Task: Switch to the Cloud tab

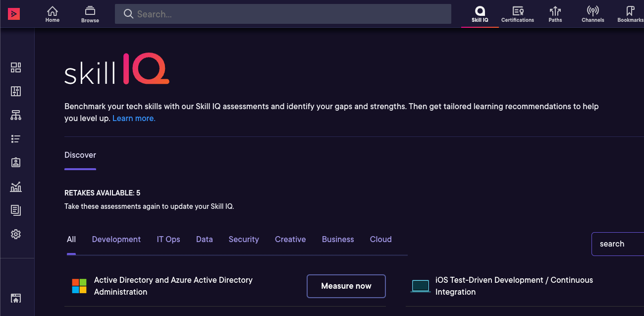Action: tap(381, 239)
